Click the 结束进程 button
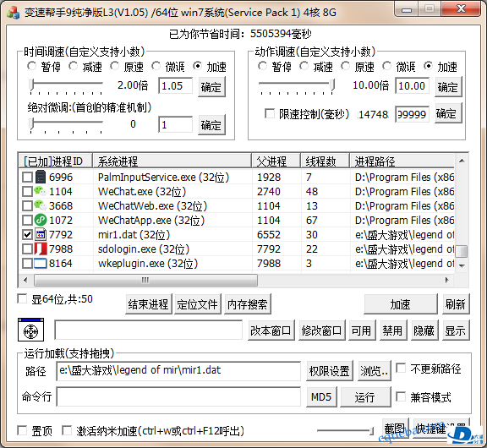Image resolution: width=487 pixels, height=448 pixels. point(149,304)
